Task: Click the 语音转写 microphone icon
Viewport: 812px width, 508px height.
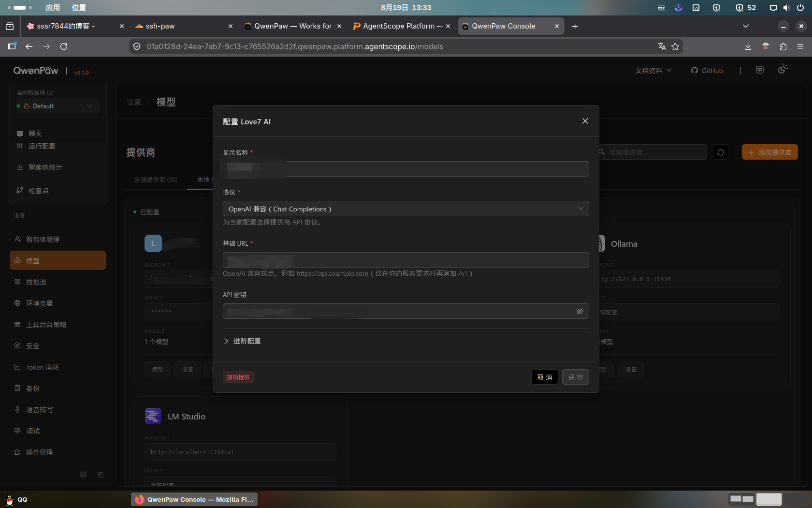Action: pos(17,409)
